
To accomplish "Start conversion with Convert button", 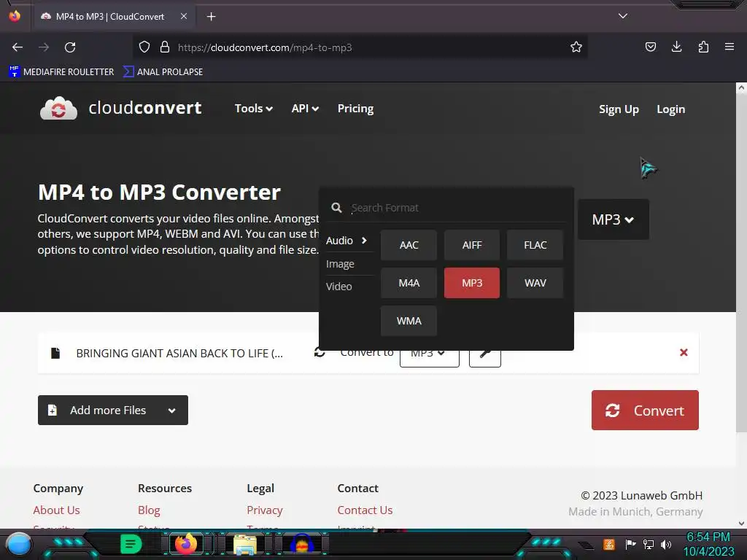I will 645,410.
